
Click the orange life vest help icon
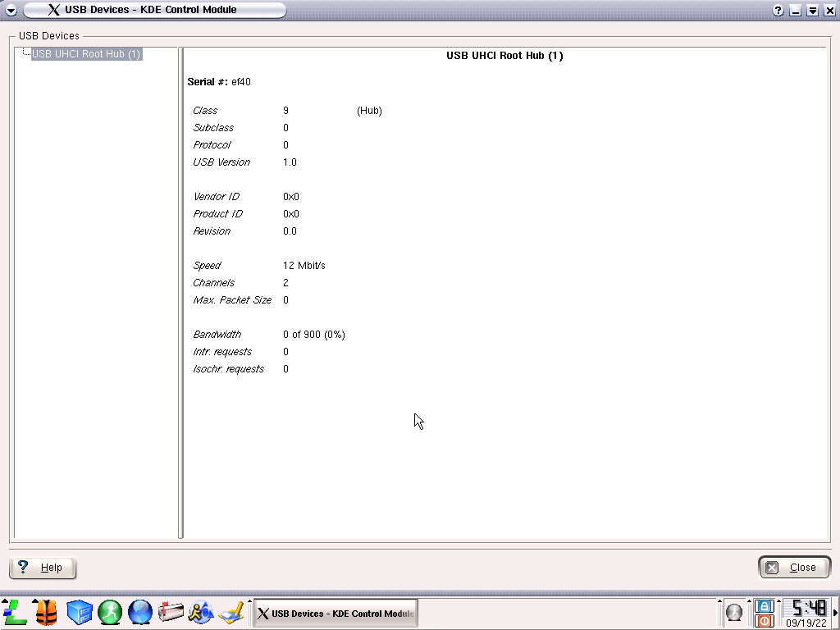click(x=46, y=613)
